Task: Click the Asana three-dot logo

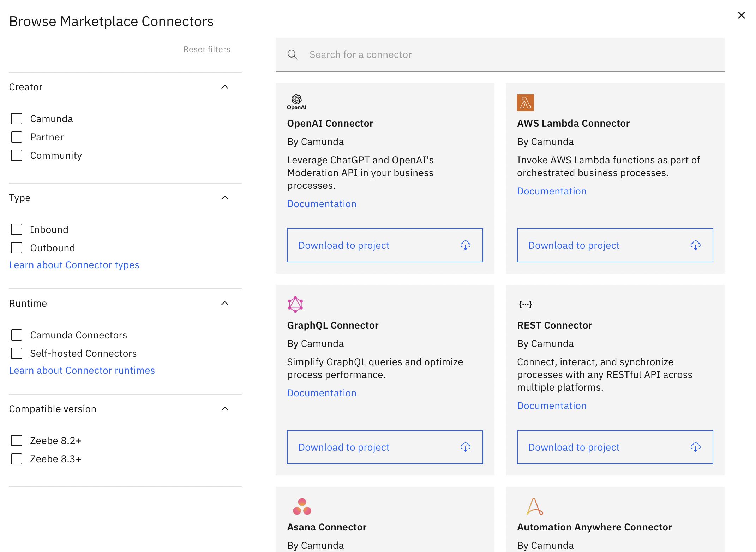Action: [x=302, y=506]
